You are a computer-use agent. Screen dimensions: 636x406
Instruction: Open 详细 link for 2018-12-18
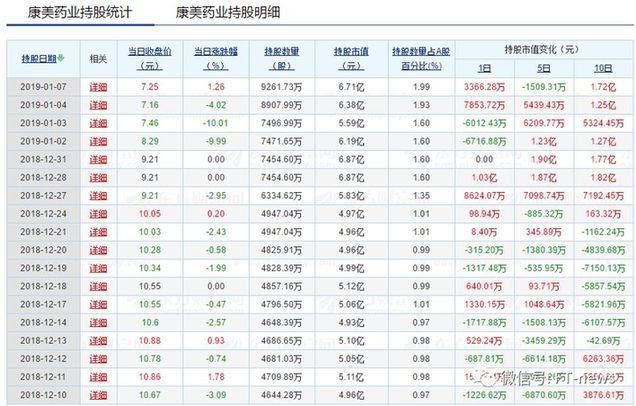point(98,286)
